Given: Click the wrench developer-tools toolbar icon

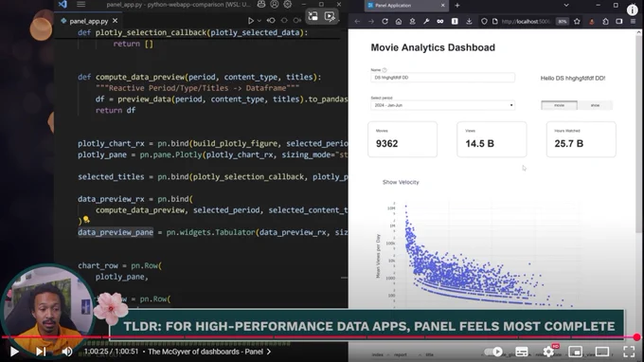Looking at the screenshot, I should [x=426, y=22].
